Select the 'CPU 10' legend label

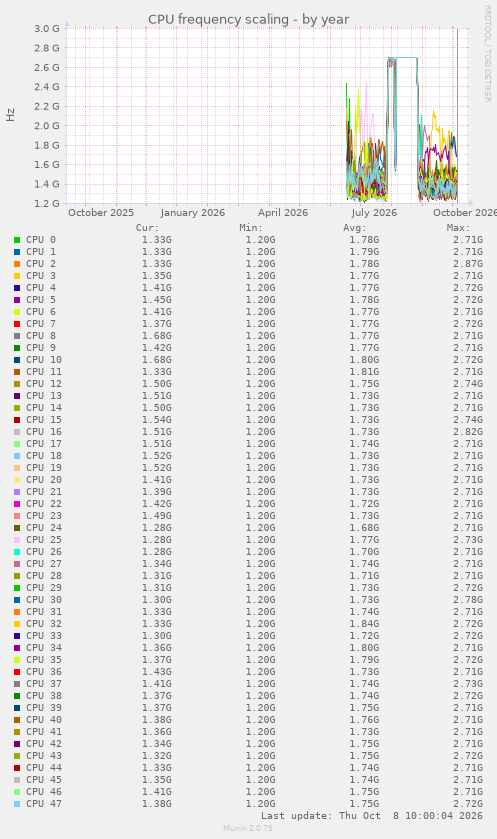coord(44,360)
